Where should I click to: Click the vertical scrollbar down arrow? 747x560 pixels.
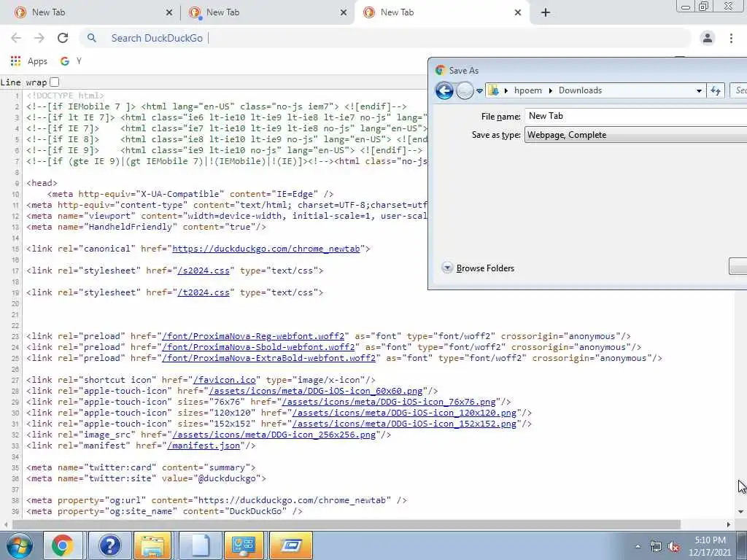click(x=740, y=512)
